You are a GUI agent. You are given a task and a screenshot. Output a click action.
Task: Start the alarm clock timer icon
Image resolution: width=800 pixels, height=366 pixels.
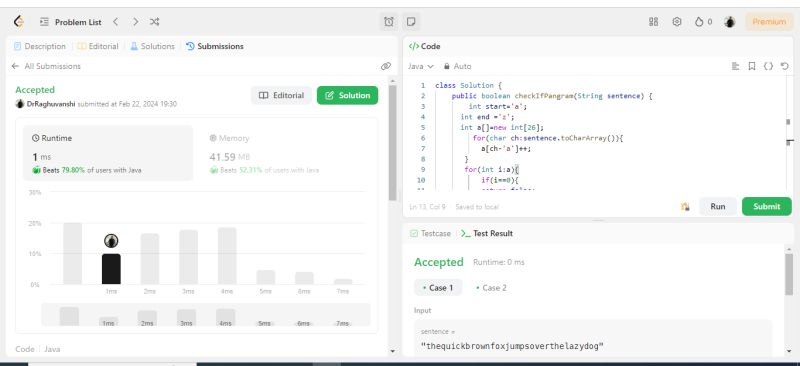point(389,21)
